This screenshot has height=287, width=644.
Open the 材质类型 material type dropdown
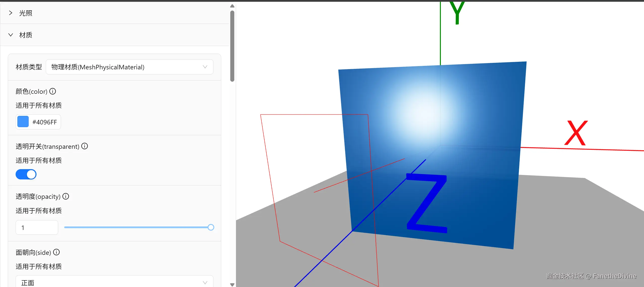point(129,67)
